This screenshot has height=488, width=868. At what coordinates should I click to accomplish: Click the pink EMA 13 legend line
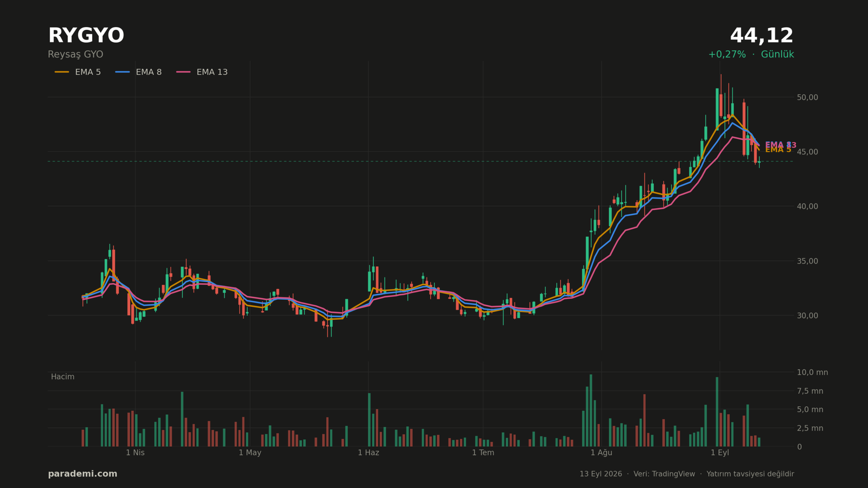click(183, 72)
